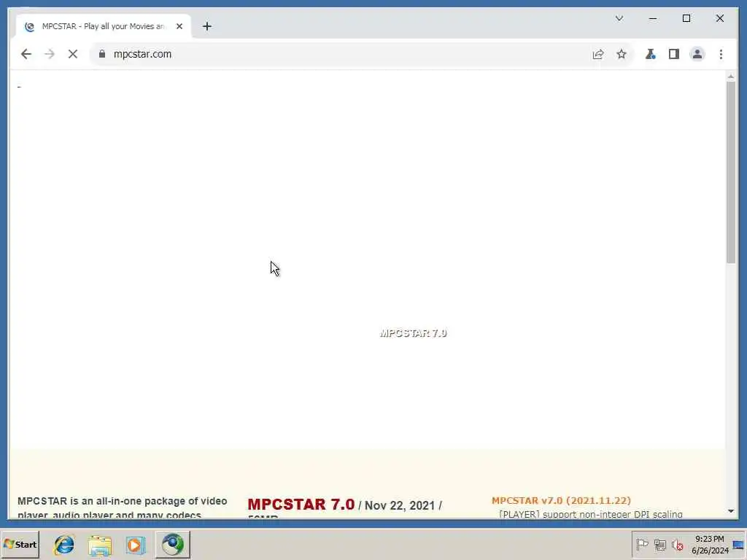
Task: Open the network tray icon
Action: point(659,544)
